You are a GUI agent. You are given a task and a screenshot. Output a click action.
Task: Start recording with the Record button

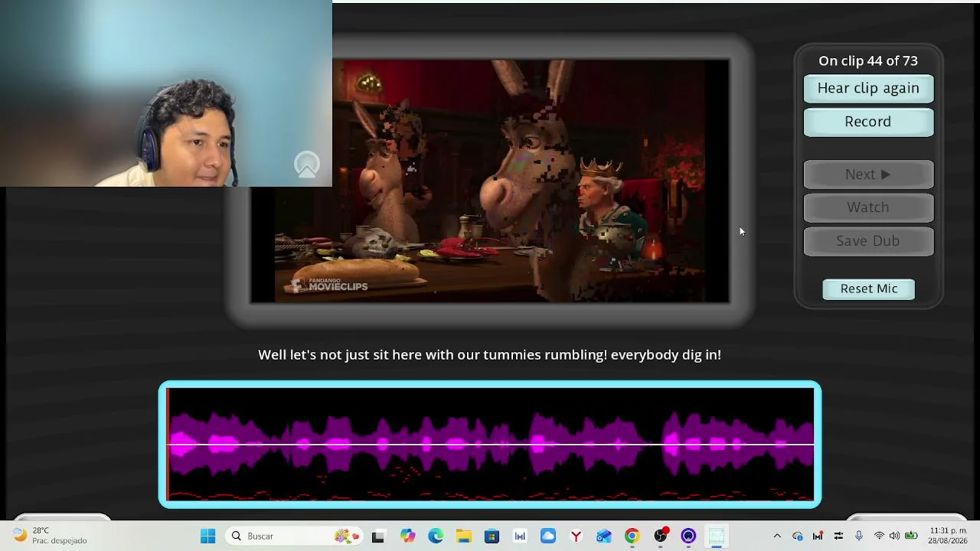point(868,122)
